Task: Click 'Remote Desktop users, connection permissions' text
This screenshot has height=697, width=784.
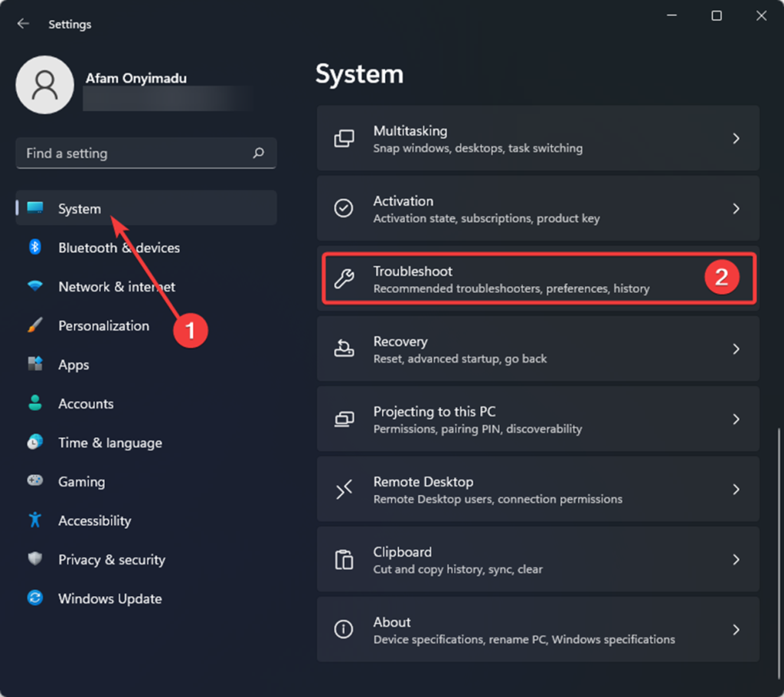Action: (498, 499)
